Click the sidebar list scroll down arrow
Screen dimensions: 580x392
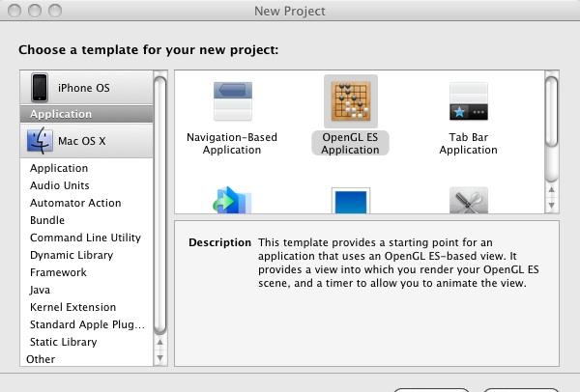160,357
